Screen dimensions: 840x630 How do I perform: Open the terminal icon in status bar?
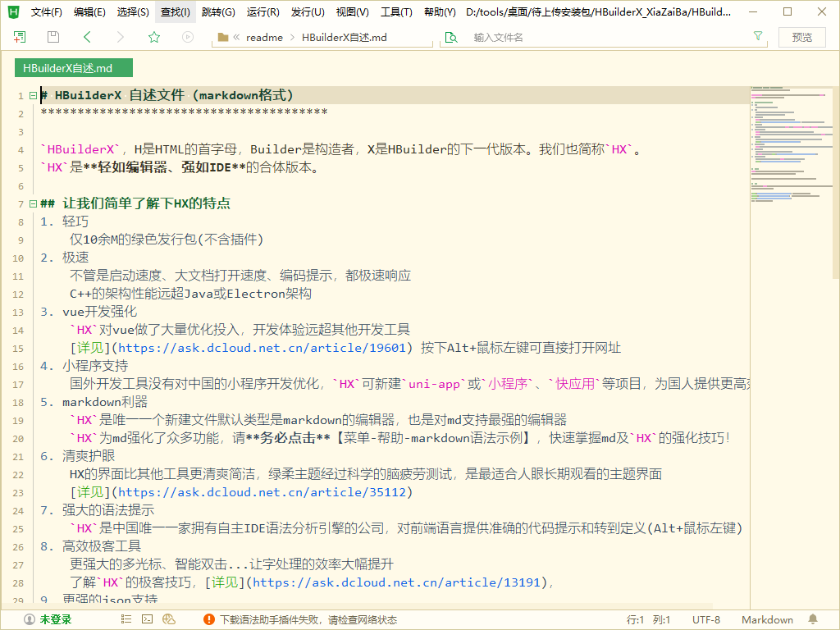[x=148, y=619]
